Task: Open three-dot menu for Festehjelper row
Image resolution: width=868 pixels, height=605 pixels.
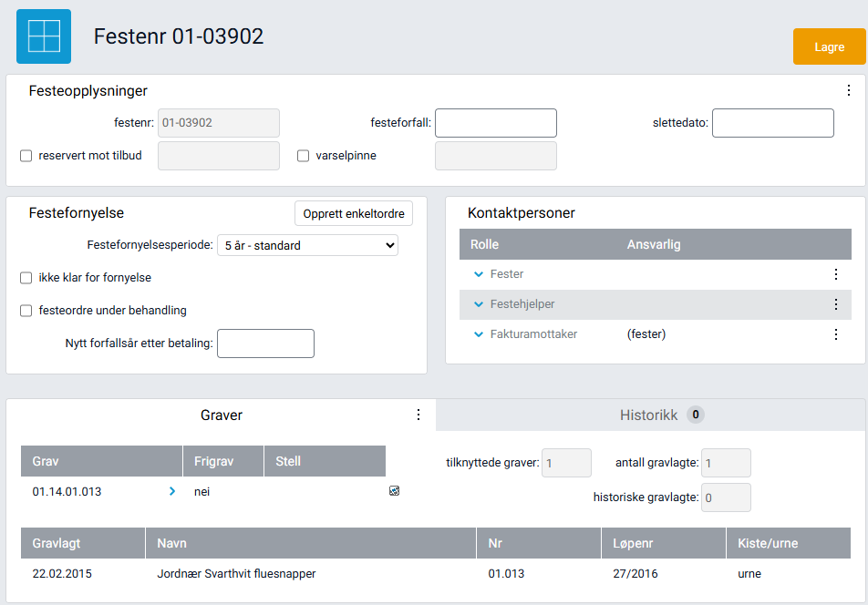Action: [835, 304]
